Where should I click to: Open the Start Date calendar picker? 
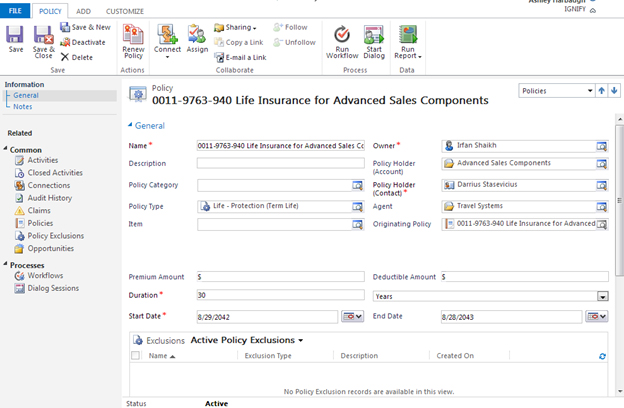(x=353, y=316)
